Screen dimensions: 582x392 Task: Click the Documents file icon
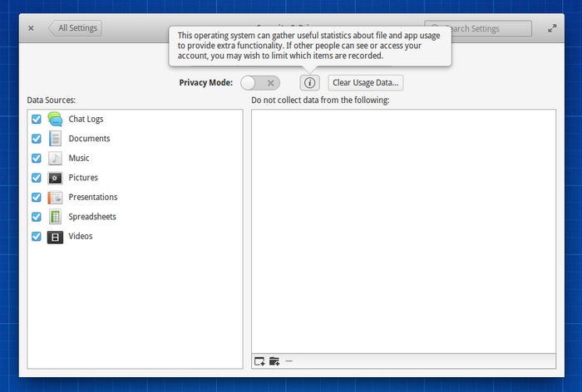point(56,139)
